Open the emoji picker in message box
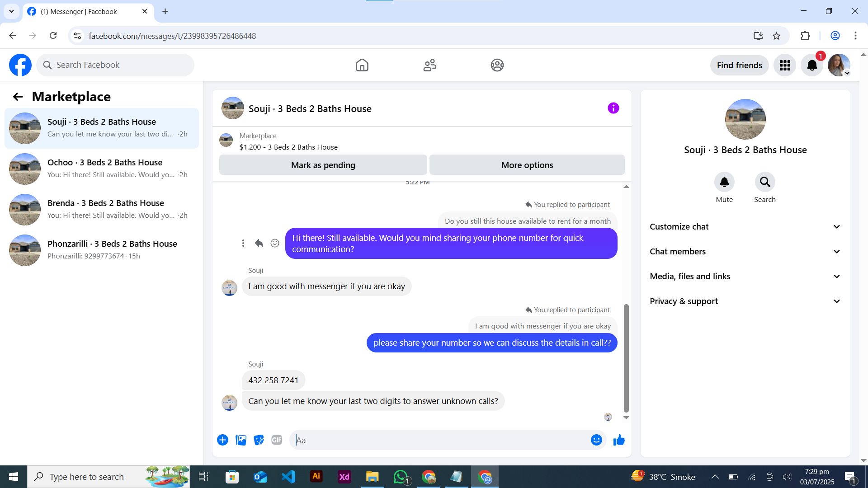The image size is (868, 488). (x=596, y=440)
